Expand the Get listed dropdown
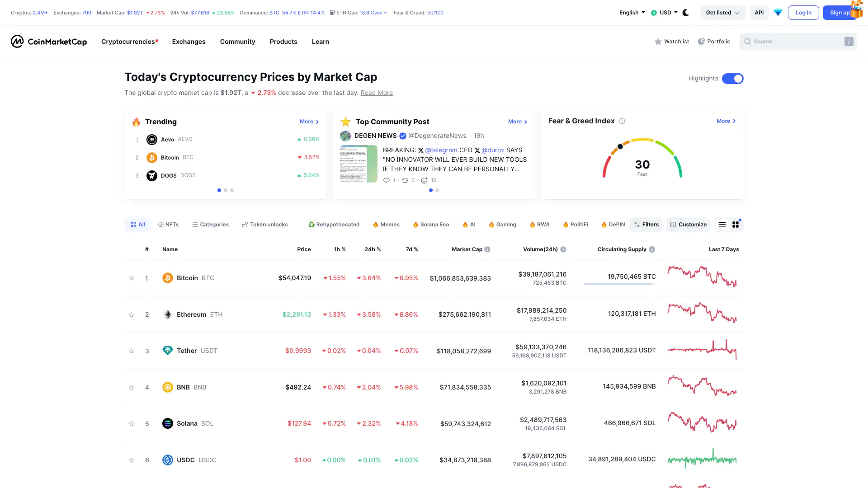 722,13
